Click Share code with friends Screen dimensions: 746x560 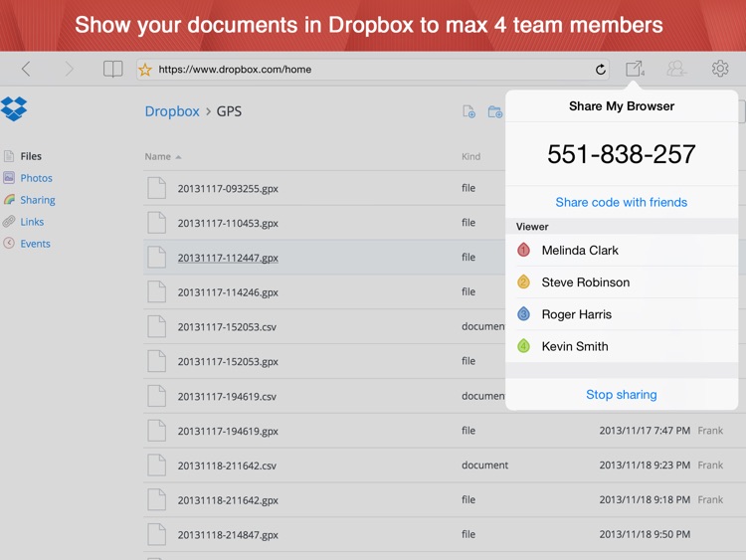622,202
